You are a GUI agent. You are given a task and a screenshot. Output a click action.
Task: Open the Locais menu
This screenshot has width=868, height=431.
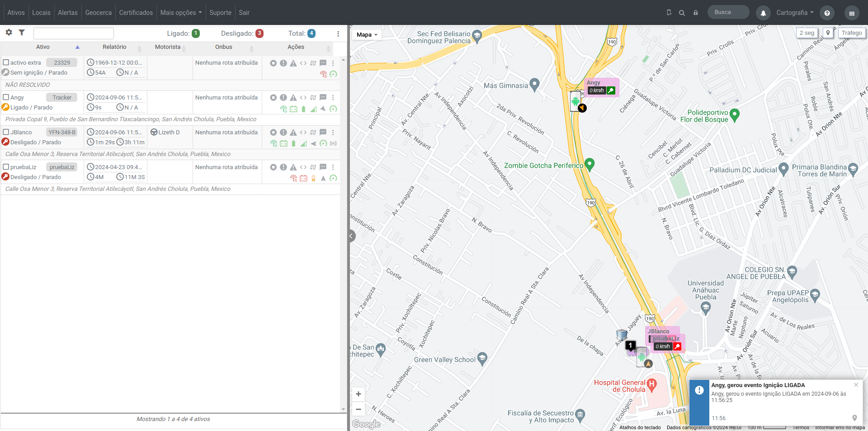coord(41,13)
